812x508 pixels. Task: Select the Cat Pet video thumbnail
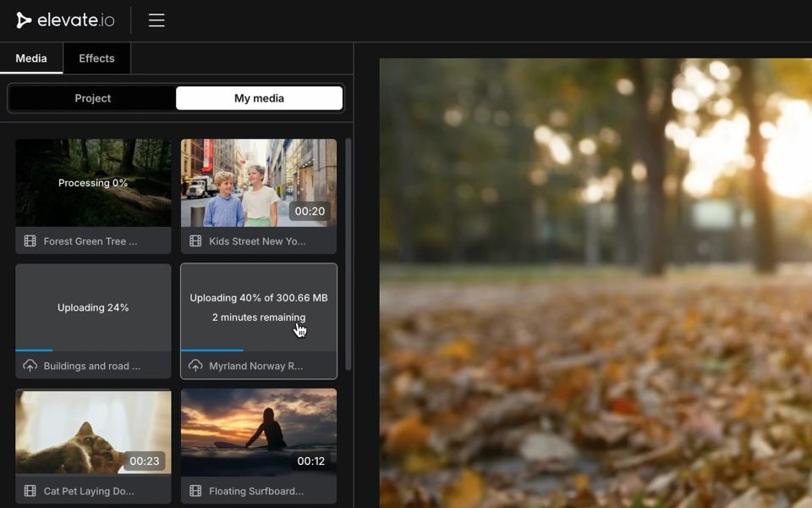tap(93, 432)
